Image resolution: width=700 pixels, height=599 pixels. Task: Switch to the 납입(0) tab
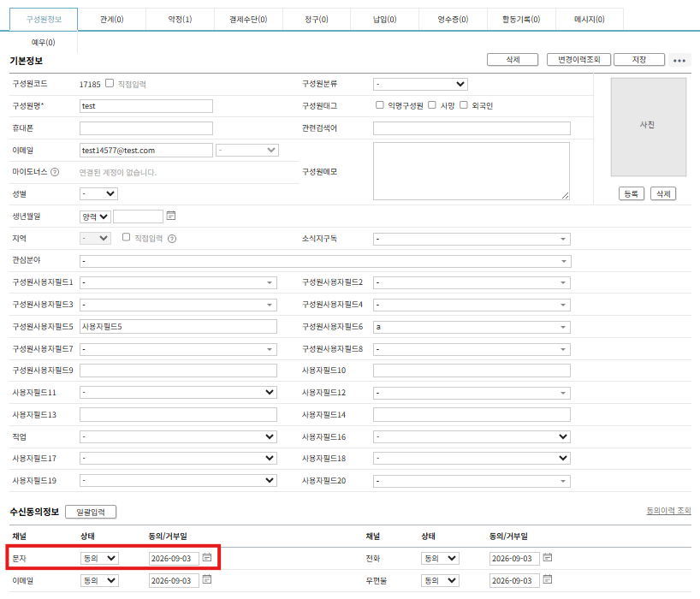[385, 19]
